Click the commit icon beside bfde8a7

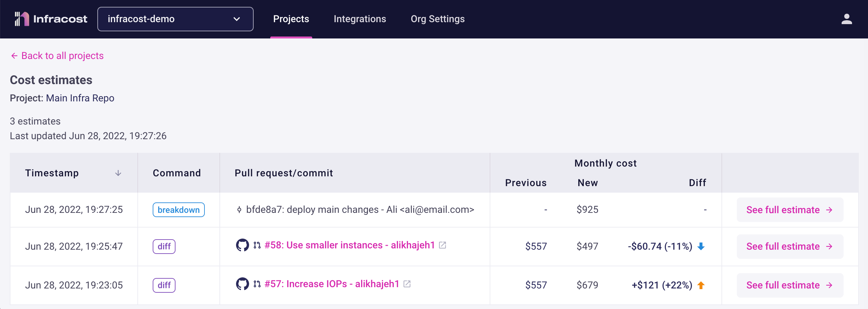[239, 210]
